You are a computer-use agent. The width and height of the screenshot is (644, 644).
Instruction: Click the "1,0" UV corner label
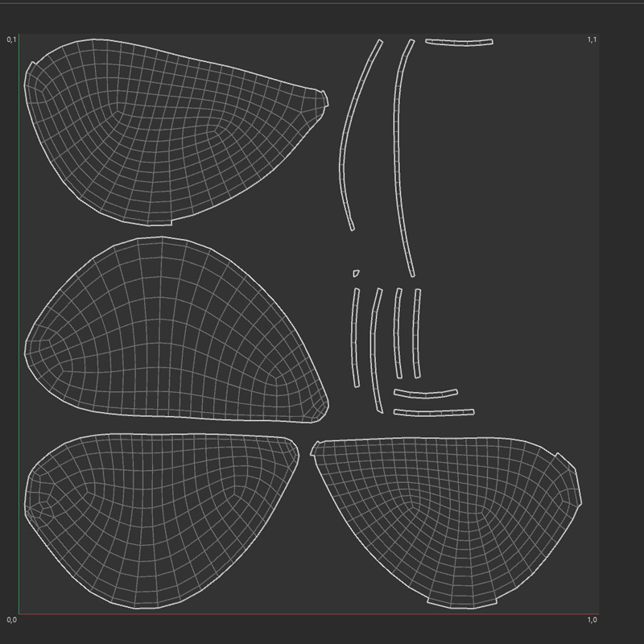tap(592, 620)
